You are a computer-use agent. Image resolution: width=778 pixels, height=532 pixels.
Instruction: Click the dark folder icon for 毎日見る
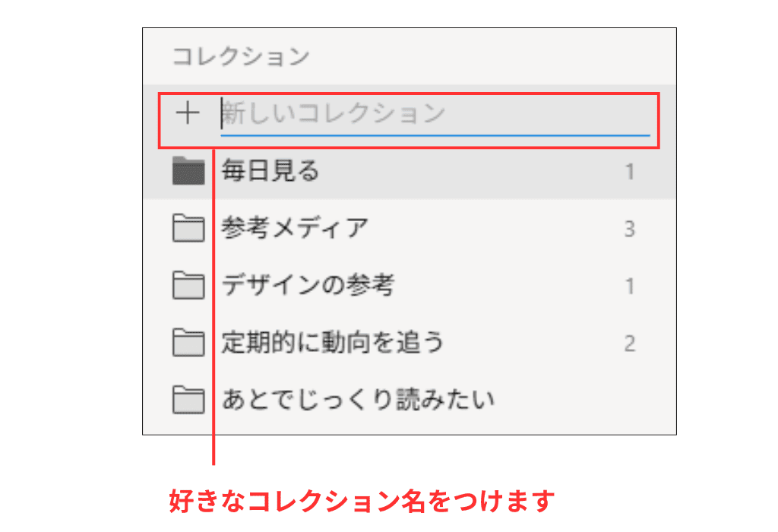pyautogui.click(x=188, y=172)
